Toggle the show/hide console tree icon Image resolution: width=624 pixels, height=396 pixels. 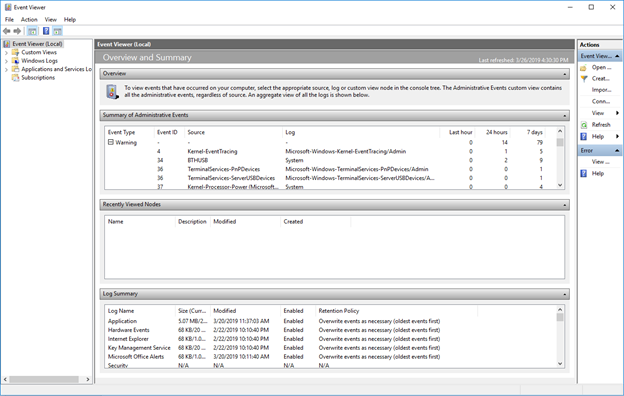pos(32,31)
